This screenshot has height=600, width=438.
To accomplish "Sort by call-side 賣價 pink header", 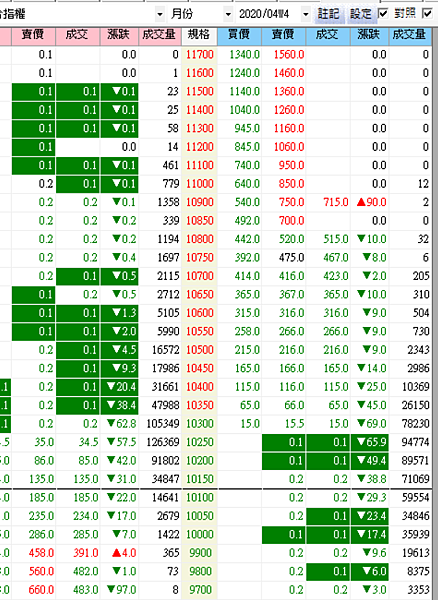I will pyautogui.click(x=33, y=35).
